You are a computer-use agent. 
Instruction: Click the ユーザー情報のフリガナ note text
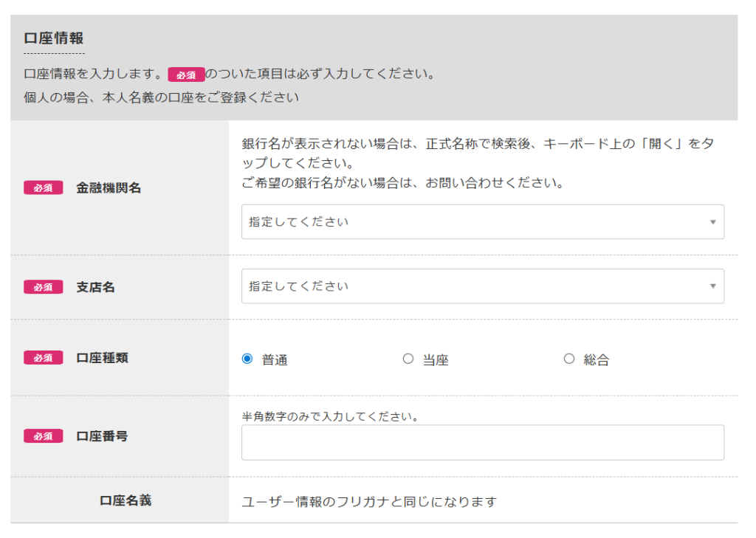[x=369, y=502]
